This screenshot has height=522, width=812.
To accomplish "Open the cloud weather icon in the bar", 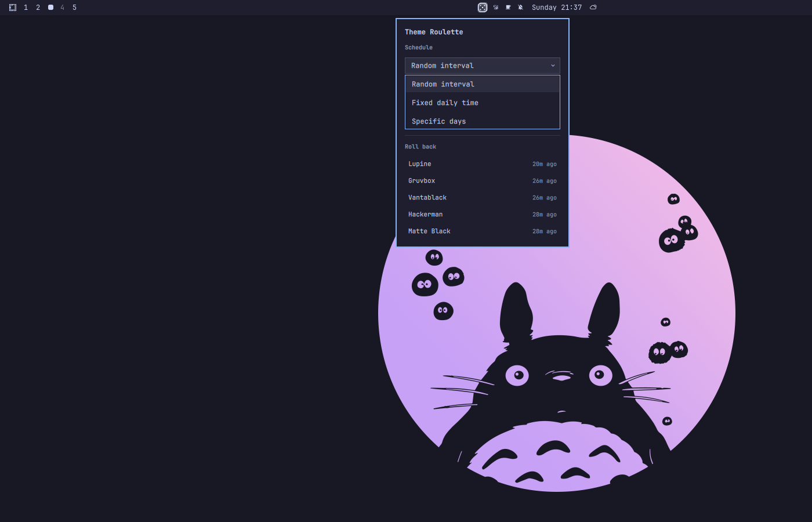I will [593, 8].
